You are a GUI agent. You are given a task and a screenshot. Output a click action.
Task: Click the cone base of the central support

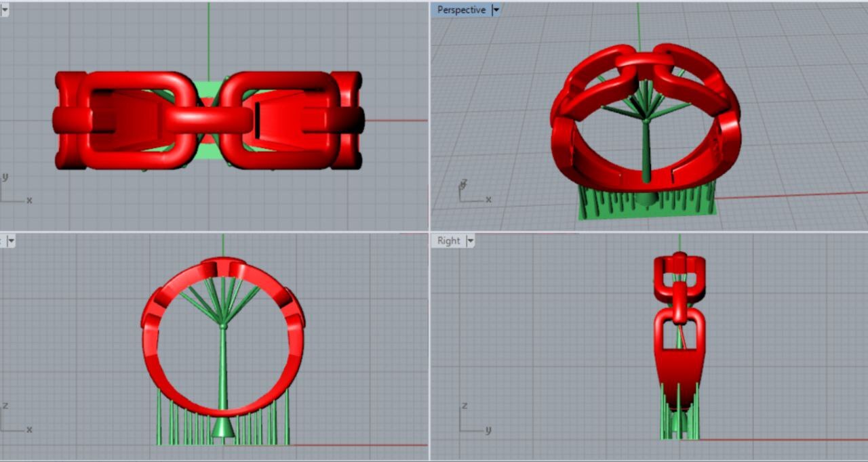(223, 429)
